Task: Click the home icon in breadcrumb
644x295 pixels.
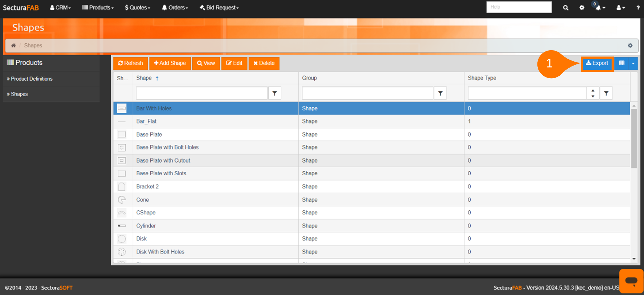Action: point(14,45)
